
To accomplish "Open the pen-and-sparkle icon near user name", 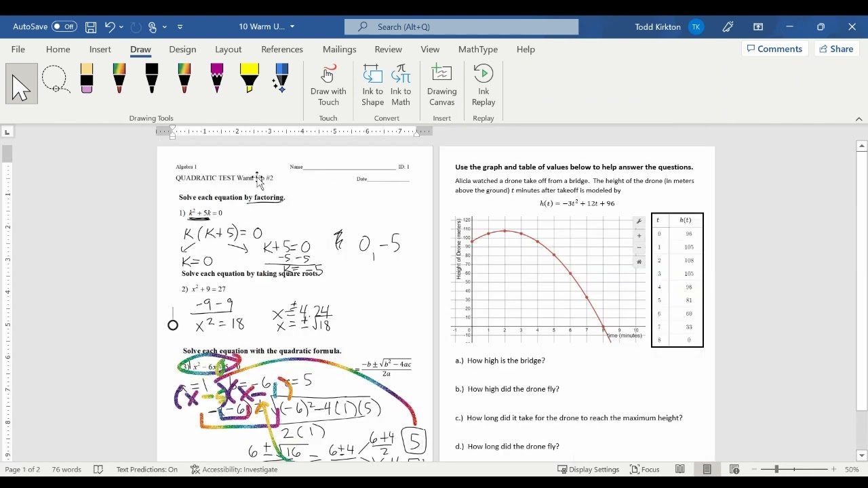I will point(728,27).
